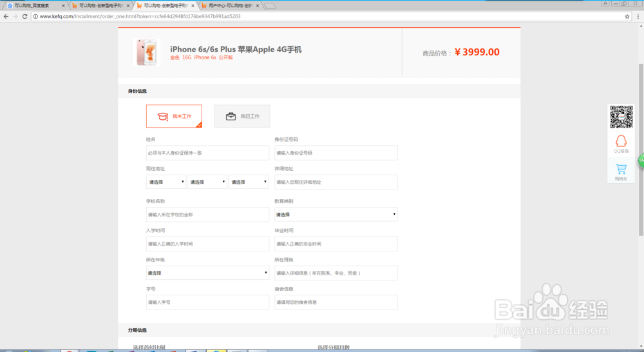Click the 金色 16G iPhone 6s 公开版 spec text
The image size is (644, 352).
202,57
